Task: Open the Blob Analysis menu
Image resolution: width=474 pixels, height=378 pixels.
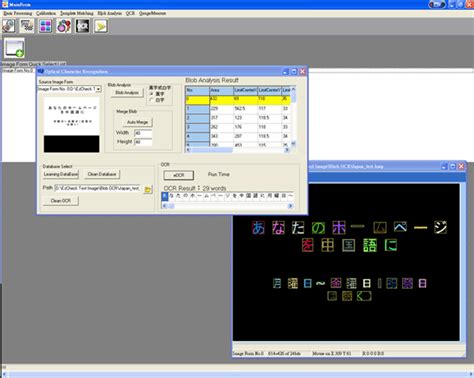Action: coord(110,13)
